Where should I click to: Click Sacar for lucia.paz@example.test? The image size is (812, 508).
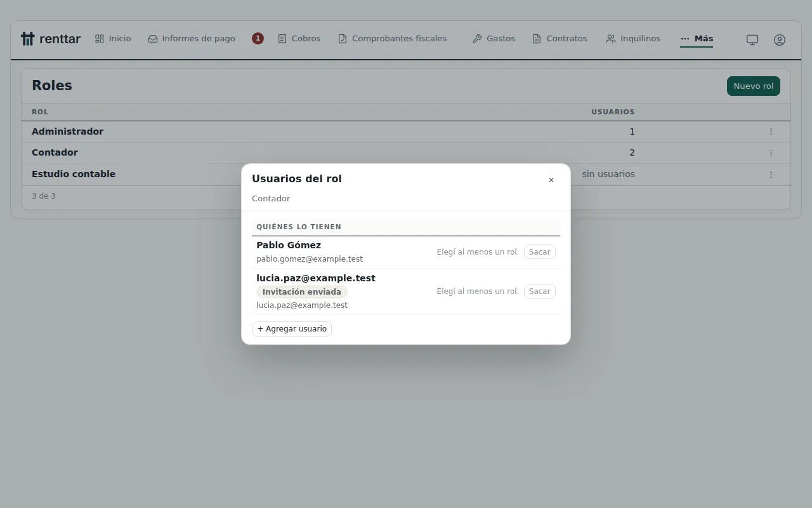(x=540, y=291)
